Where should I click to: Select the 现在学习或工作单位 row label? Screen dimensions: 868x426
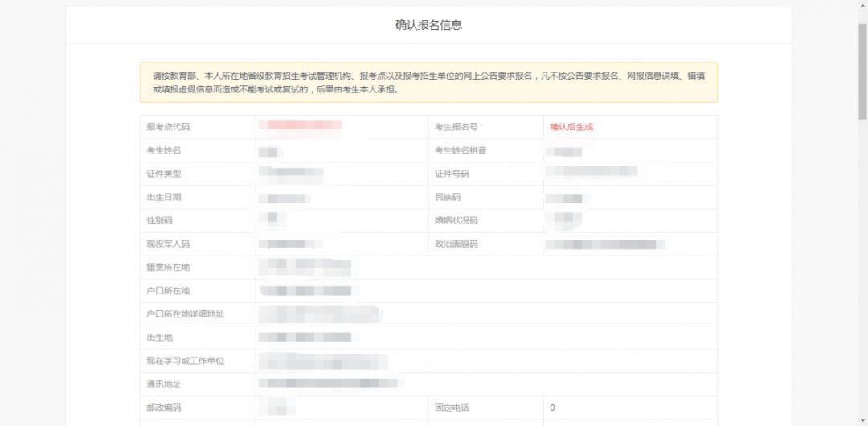tap(185, 361)
